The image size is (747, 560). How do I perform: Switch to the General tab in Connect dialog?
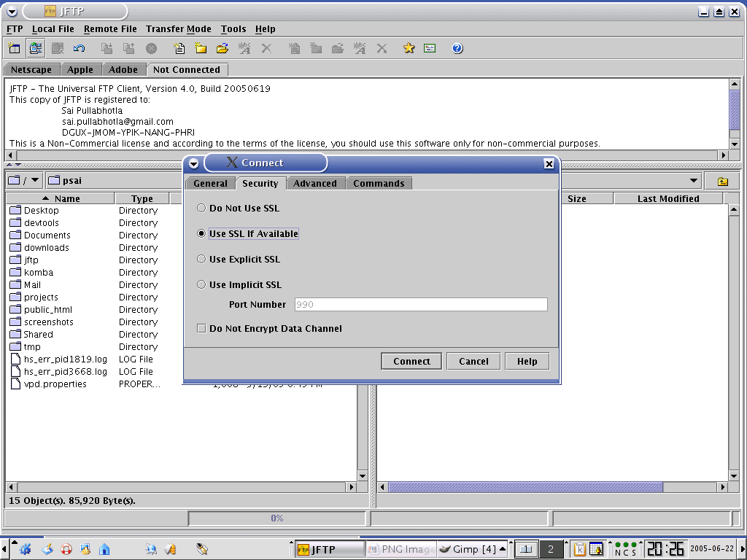210,183
